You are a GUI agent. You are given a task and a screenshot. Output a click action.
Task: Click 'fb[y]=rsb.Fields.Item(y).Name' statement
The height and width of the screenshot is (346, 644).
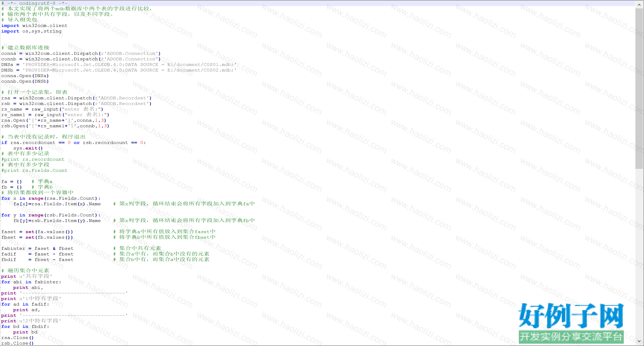coord(57,221)
